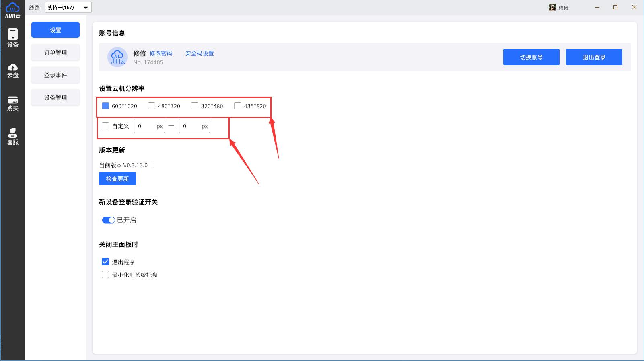Open the 设备 devices sidebar icon

pos(12,37)
